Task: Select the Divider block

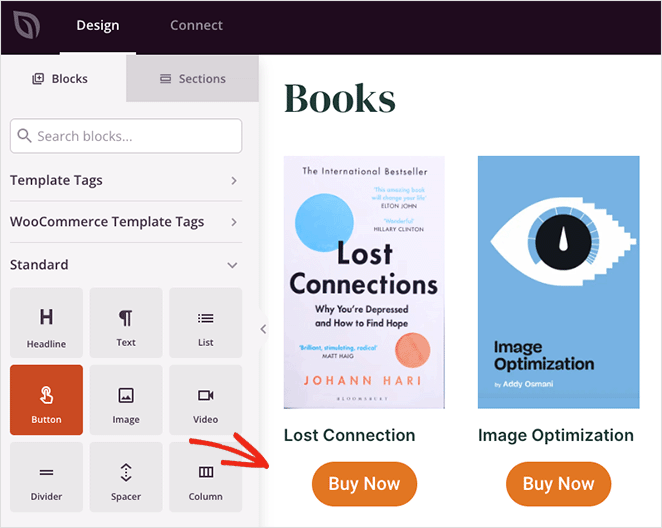Action: (46, 477)
